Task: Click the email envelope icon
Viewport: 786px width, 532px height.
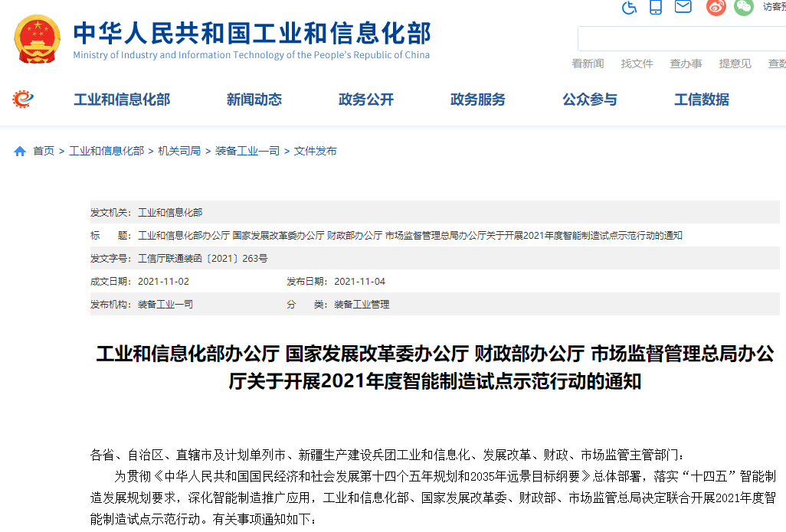Action: click(683, 7)
